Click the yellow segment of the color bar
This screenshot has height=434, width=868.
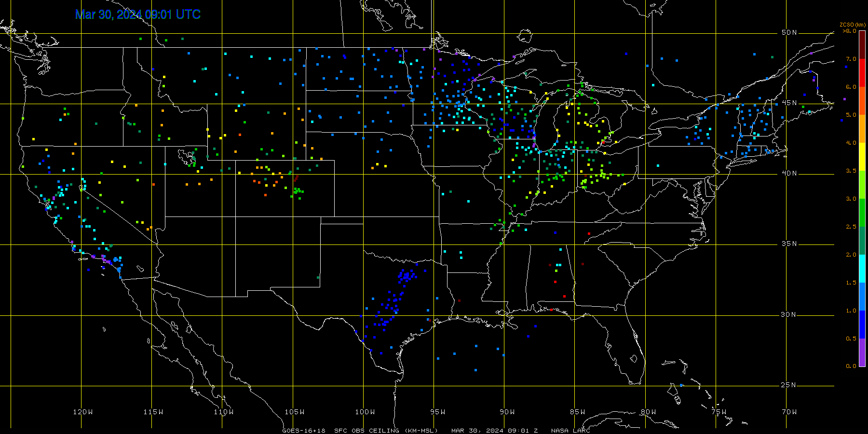pyautogui.click(x=862, y=157)
